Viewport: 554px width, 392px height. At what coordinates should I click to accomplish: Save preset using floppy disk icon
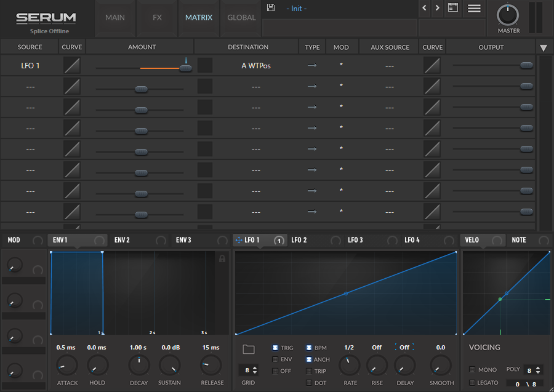271,7
